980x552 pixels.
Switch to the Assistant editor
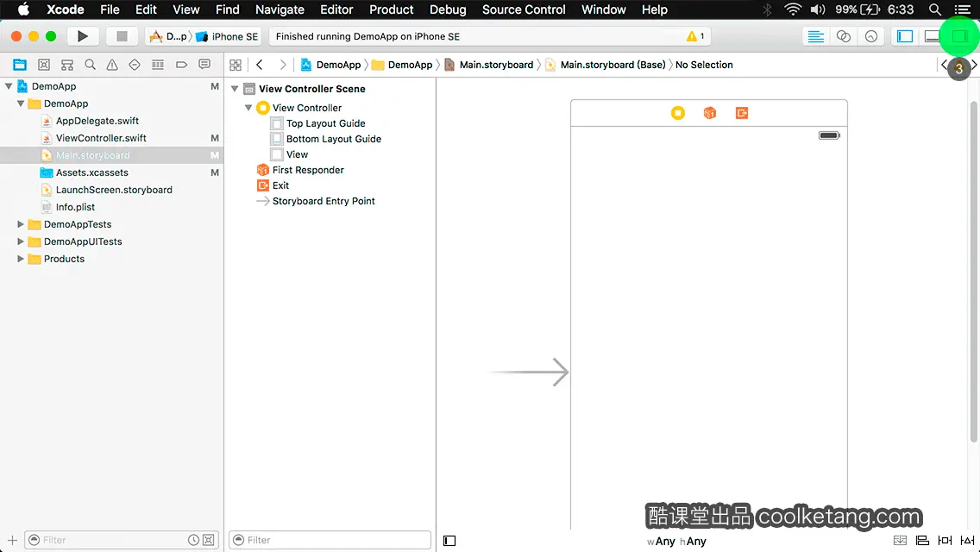tap(843, 36)
